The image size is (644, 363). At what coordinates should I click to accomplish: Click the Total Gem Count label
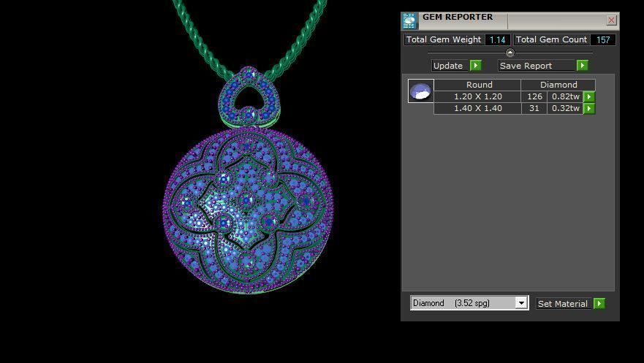pos(552,39)
